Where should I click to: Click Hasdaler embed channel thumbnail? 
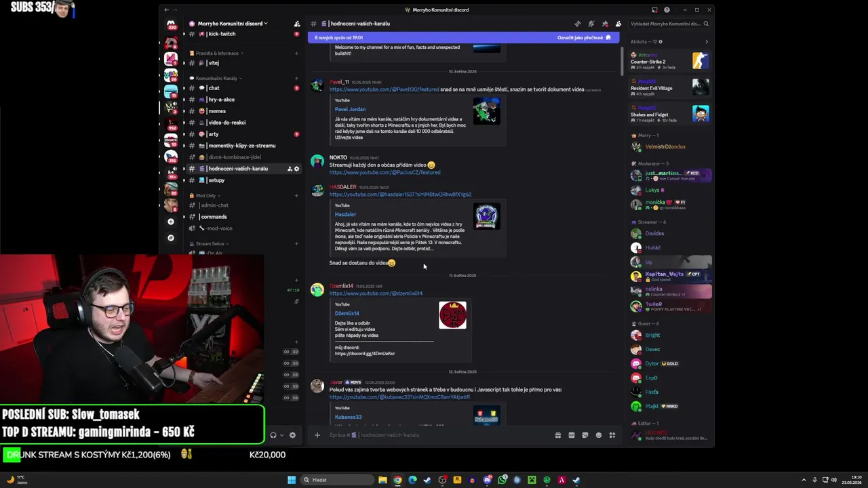coord(486,216)
